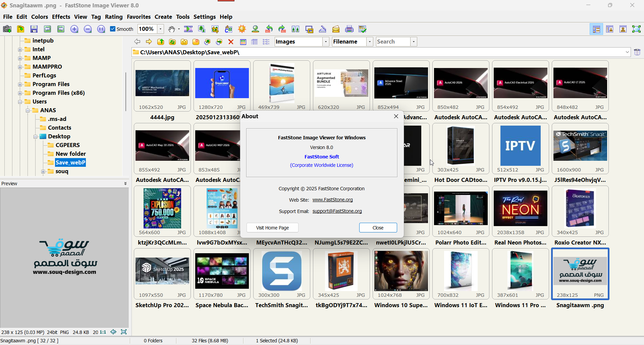Click the support@FastStone.org email link

337,211
